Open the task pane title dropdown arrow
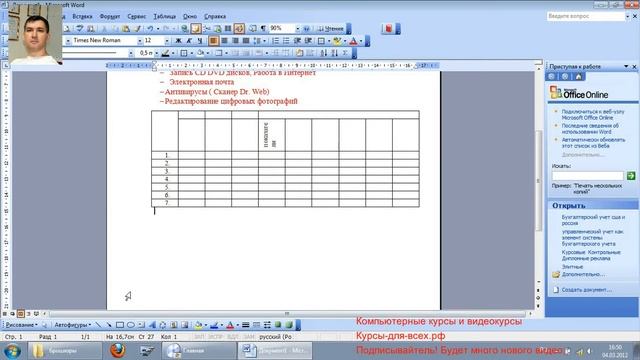Viewport: 640px width, 360px height. (x=626, y=66)
